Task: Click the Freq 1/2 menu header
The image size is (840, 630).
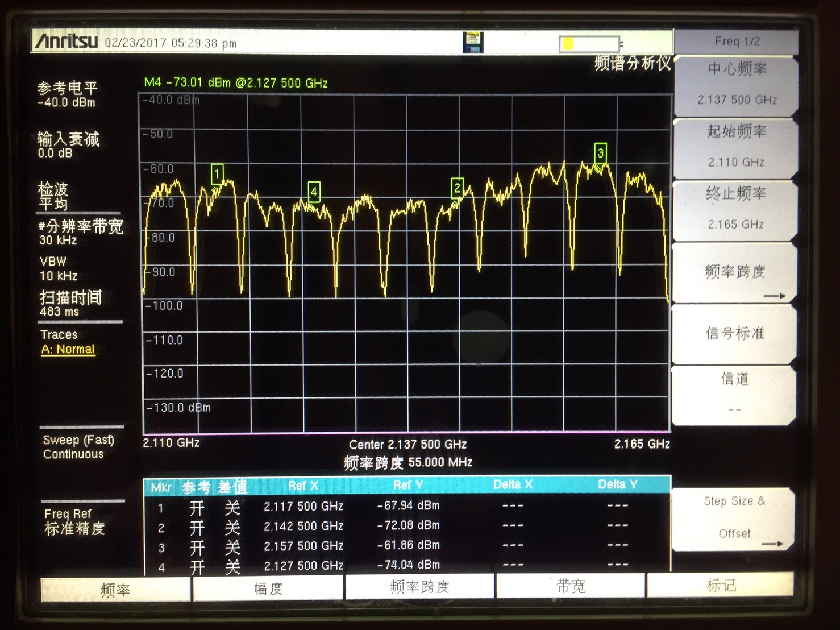Action: click(737, 42)
